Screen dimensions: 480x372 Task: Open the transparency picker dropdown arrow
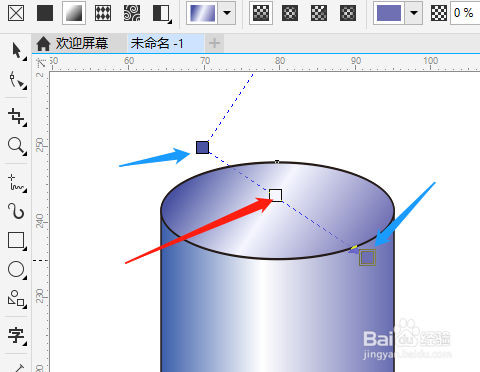click(x=227, y=13)
